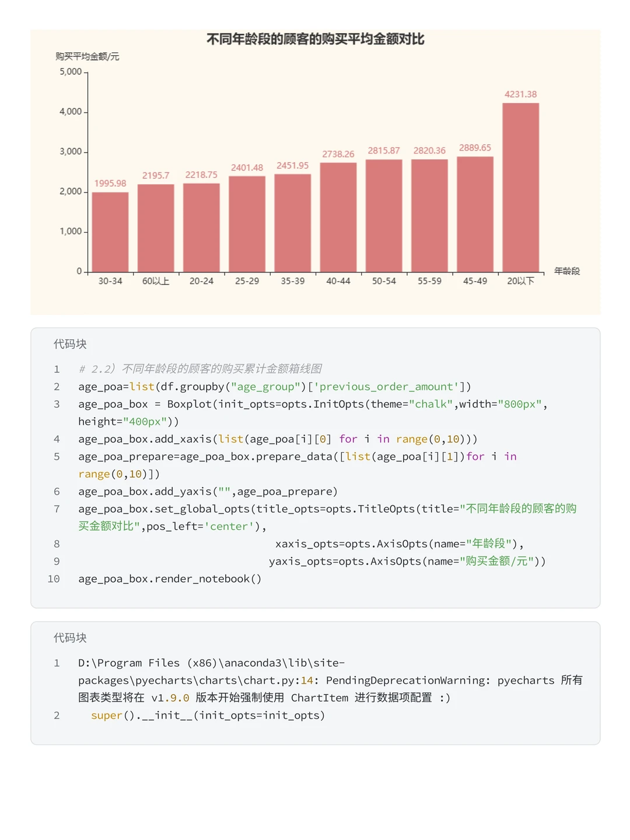Click the y-axis tick 1,000
630x840 pixels.
(71, 232)
